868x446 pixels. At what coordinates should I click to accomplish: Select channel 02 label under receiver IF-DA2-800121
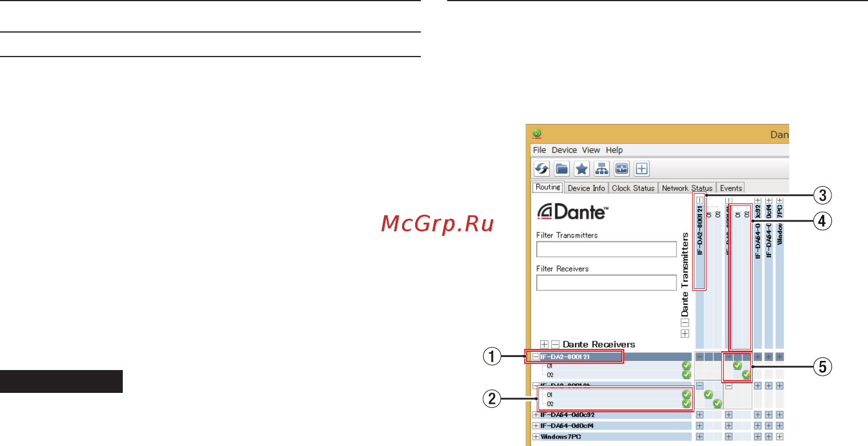point(550,375)
